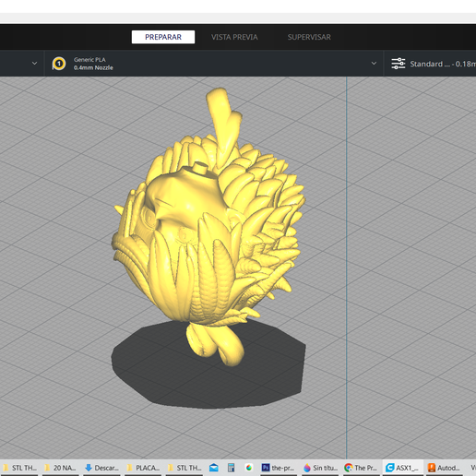Go to the SUPERVISAR tab
This screenshot has height=476, width=476.
click(x=309, y=37)
